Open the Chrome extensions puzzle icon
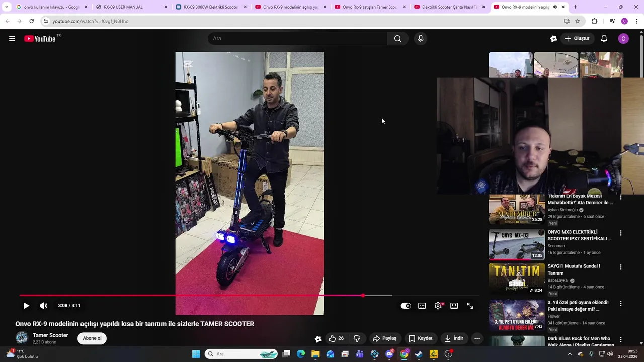 pos(595,21)
